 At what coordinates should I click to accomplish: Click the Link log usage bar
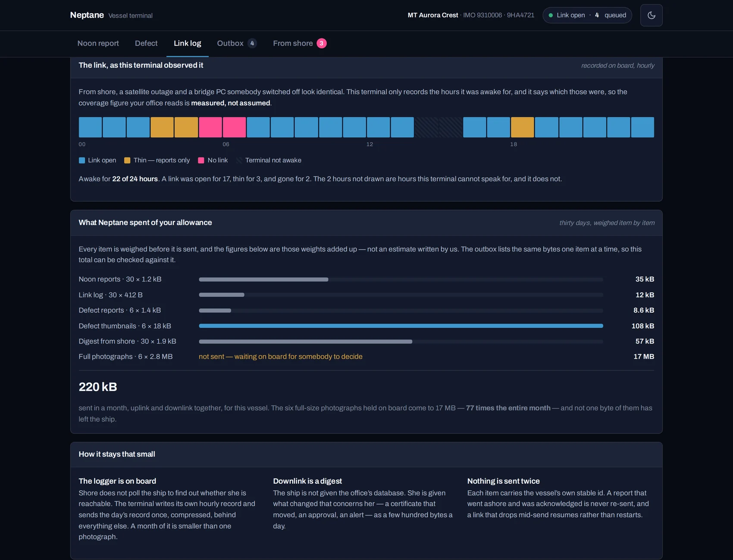click(401, 295)
